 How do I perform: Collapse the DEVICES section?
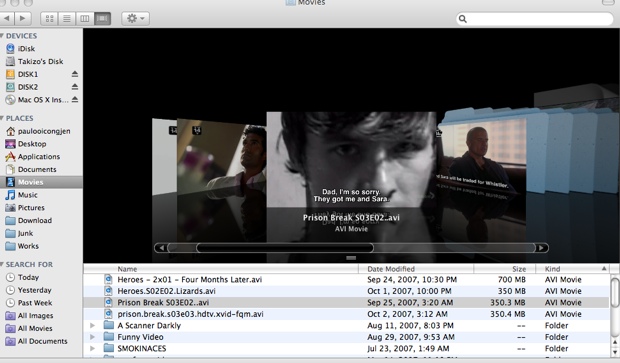coord(2,36)
